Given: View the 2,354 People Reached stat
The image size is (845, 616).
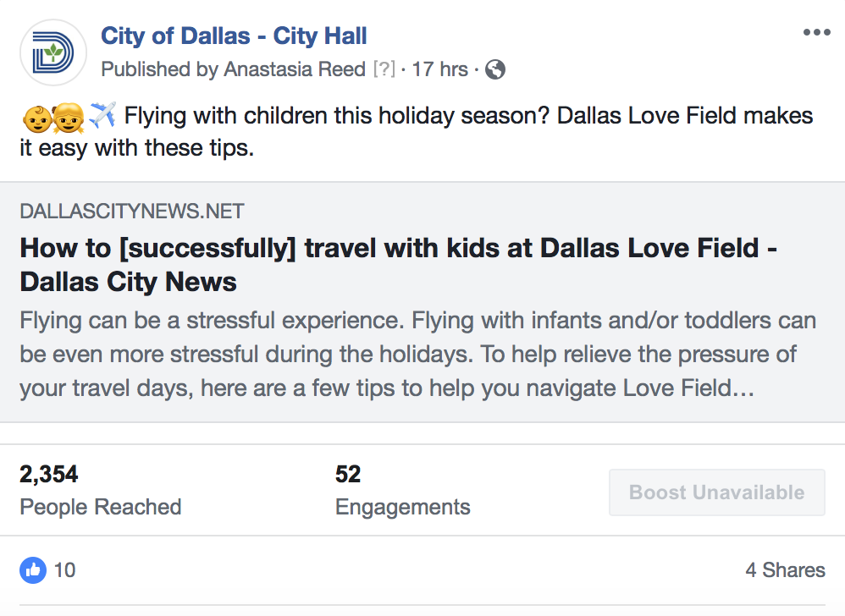Looking at the screenshot, I should point(100,490).
